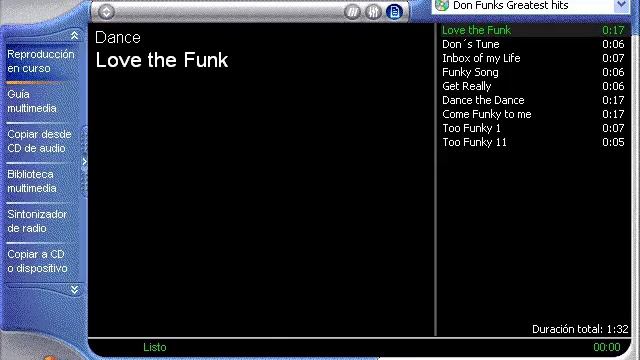Screen dimensions: 640x360
Task: Click the CD icon beside Don Funks Greatest hits
Action: (442, 5)
